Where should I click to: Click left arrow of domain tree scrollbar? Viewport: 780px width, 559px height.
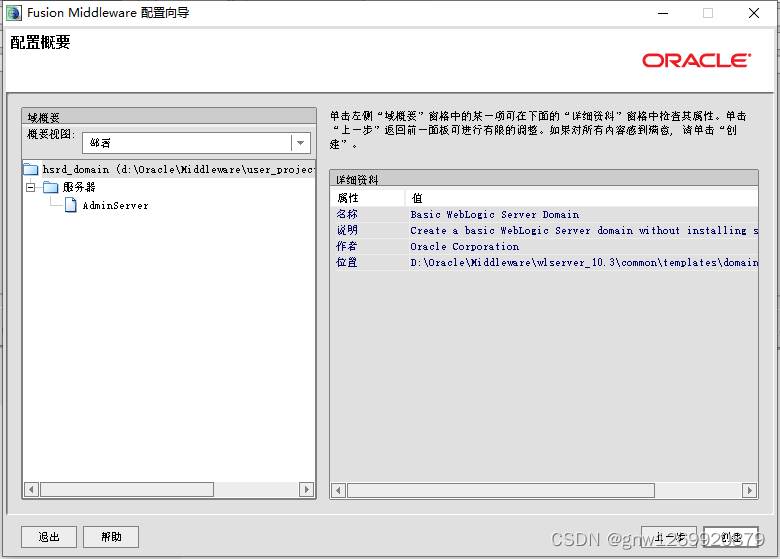coord(31,489)
